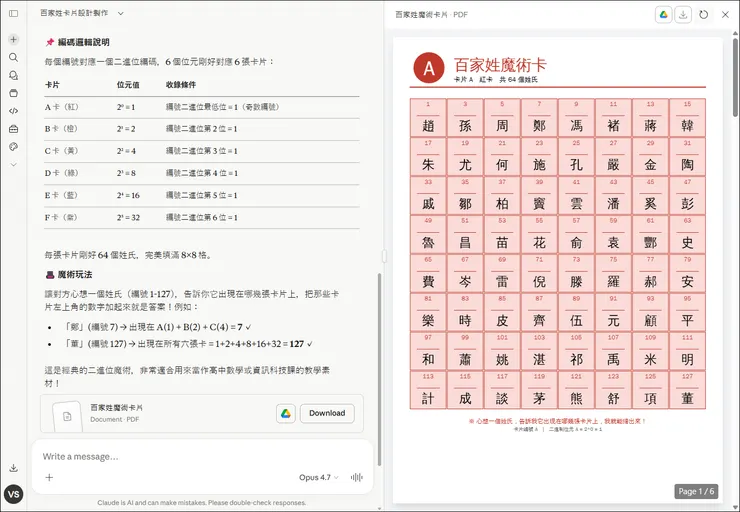Toggle the sidebar panel icon
The image size is (740, 512).
click(x=14, y=14)
